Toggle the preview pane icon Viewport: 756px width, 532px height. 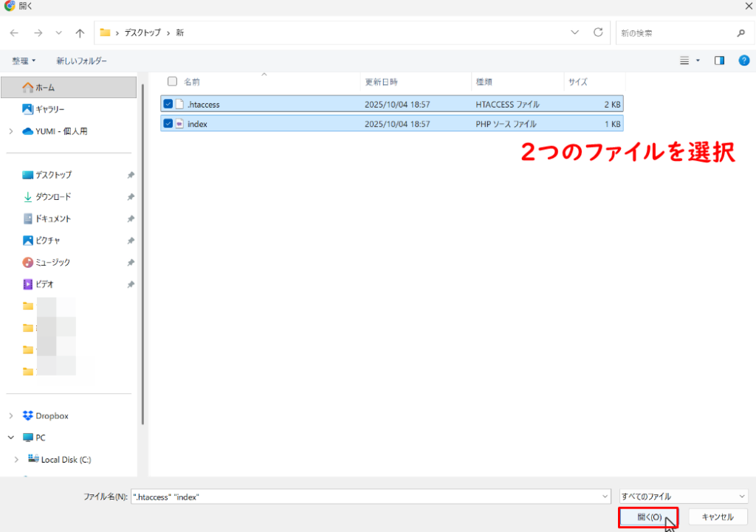719,61
